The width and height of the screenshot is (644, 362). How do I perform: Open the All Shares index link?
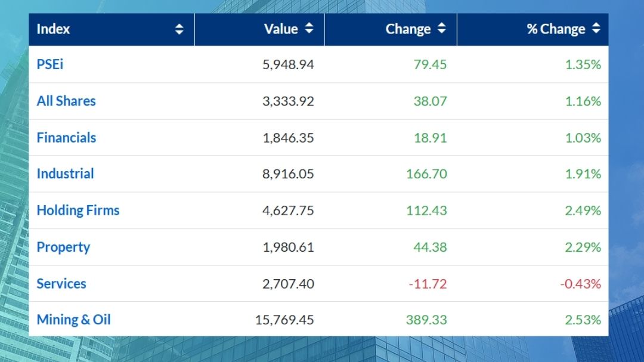click(66, 101)
